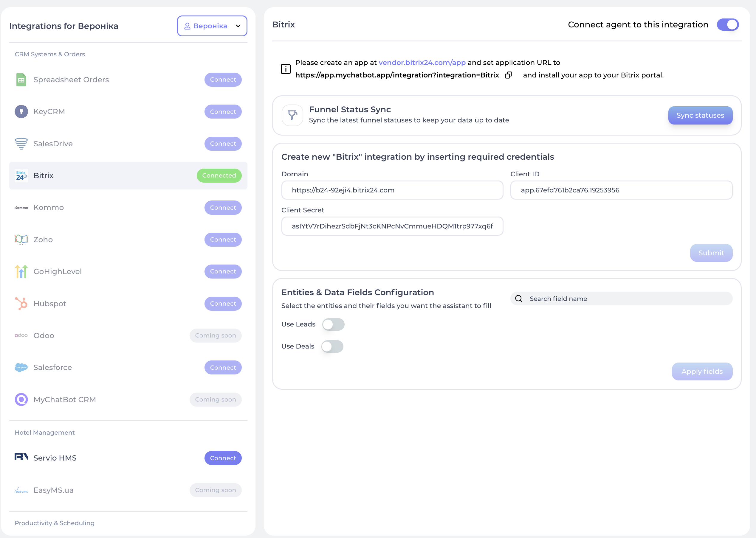Viewport: 756px width, 538px height.
Task: Select Kommo in the integrations list
Action: coord(49,207)
